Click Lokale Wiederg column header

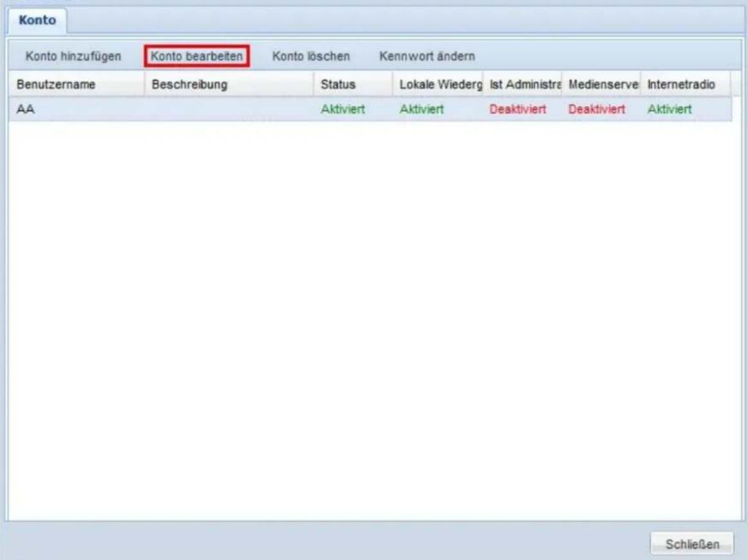pos(438,84)
